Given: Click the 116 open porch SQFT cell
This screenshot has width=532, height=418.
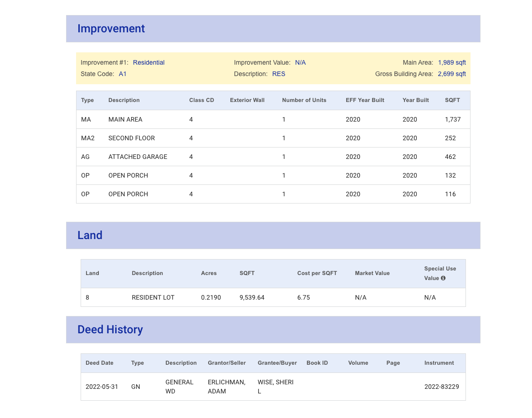Looking at the screenshot, I should click(x=450, y=194).
